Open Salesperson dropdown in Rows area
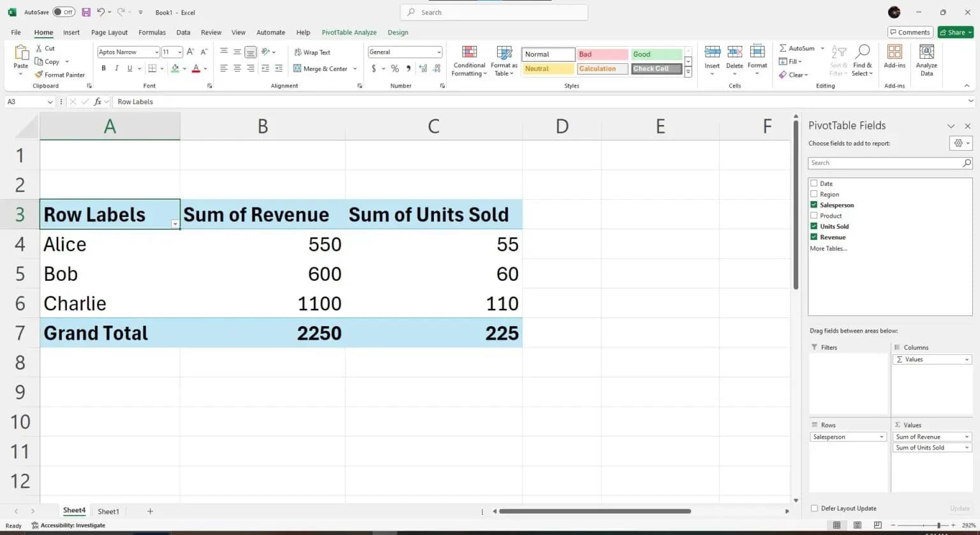This screenshot has height=535, width=980. click(x=882, y=437)
